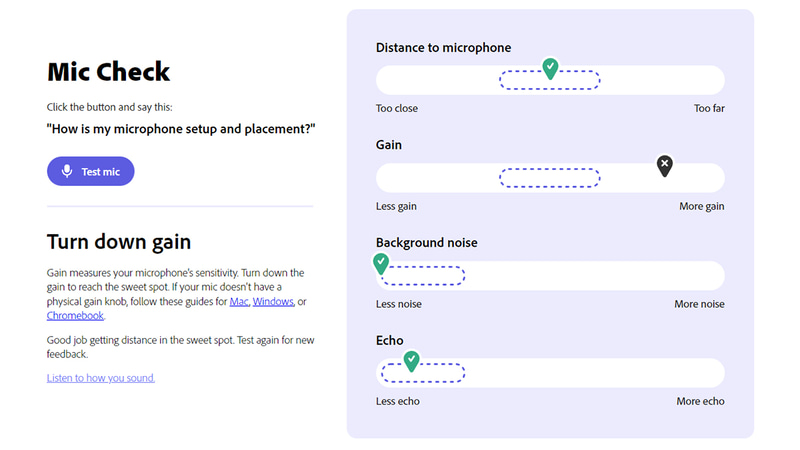Image resolution: width=800 pixels, height=450 pixels.
Task: Click green checkmark pin on Background noise slider
Action: pyautogui.click(x=380, y=263)
